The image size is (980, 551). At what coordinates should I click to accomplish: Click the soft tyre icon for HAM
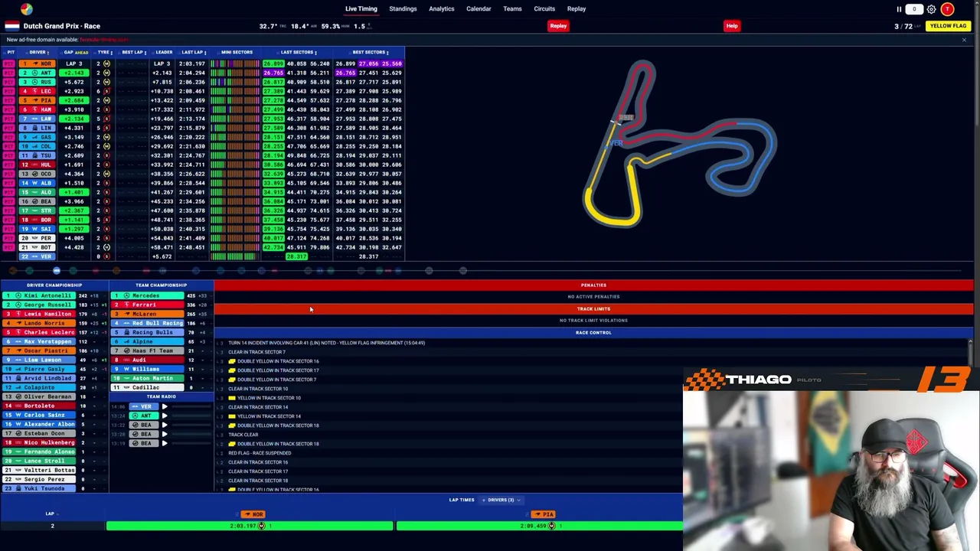(106, 110)
